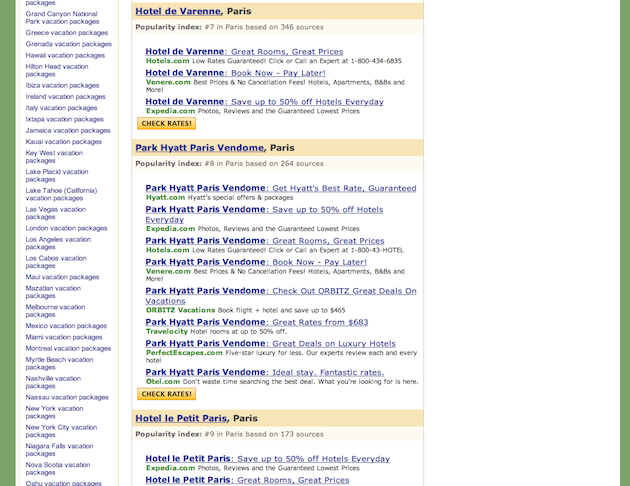The image size is (630, 486).
Task: Select '#9 in Paris based on 173 sources' text
Action: 264,434
